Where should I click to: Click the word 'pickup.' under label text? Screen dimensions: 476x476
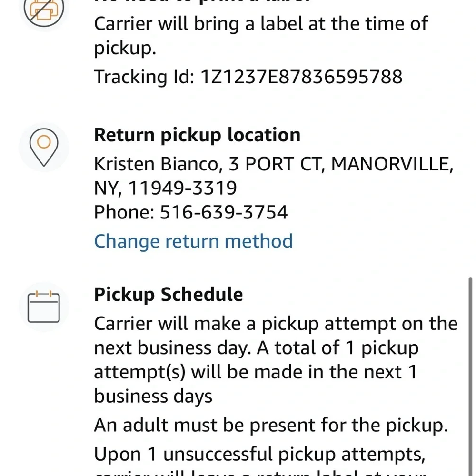(x=125, y=48)
